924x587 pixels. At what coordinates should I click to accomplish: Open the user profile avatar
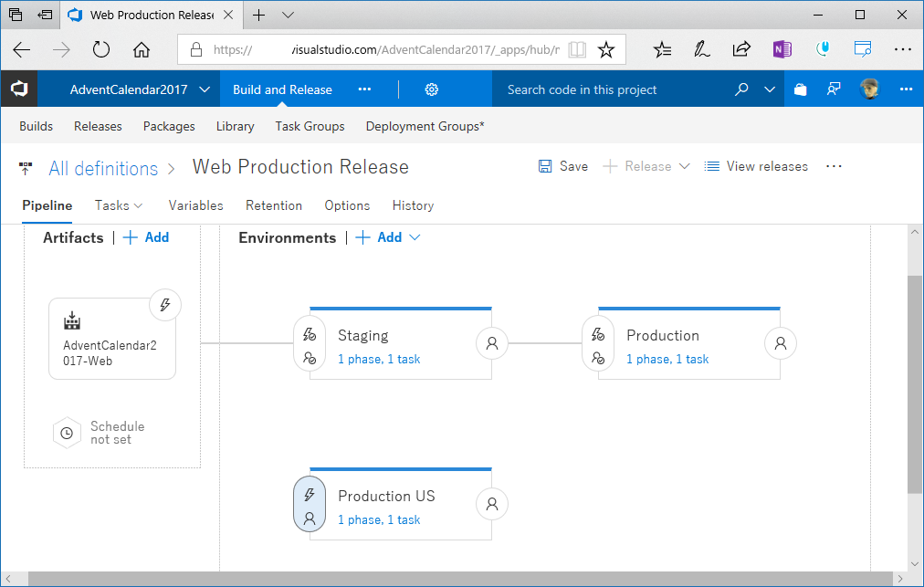(869, 89)
